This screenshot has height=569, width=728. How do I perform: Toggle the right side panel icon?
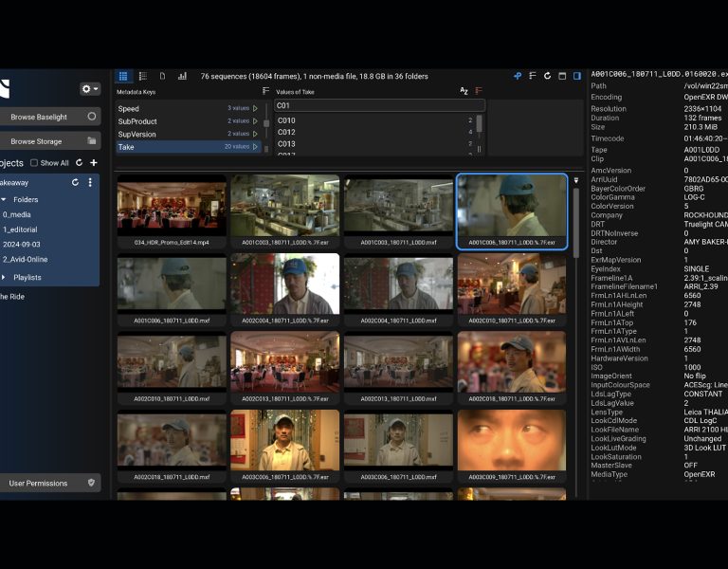577,76
